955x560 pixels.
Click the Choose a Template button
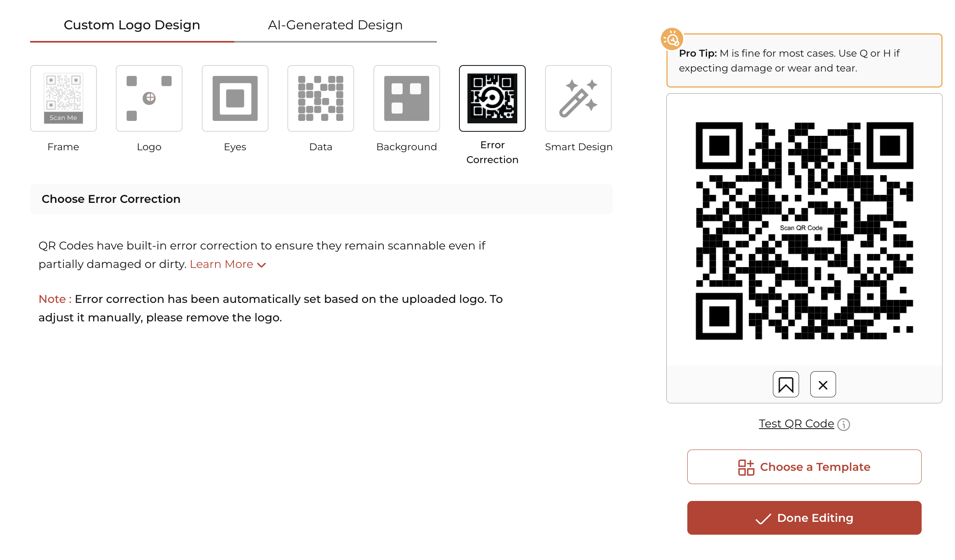coord(804,467)
